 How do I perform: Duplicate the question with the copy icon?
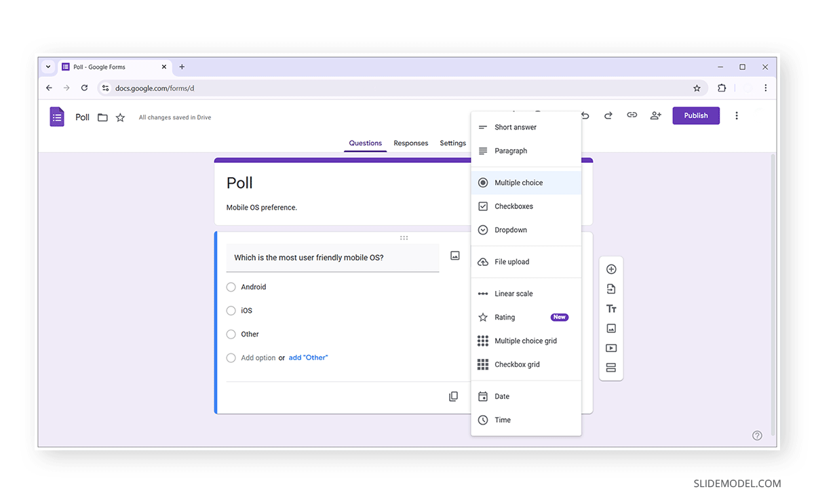[x=453, y=395]
